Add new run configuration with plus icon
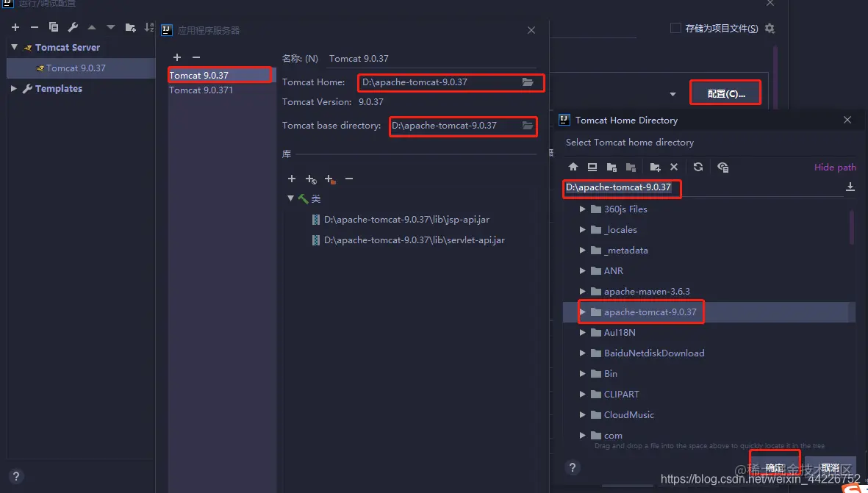The image size is (868, 493). [15, 27]
